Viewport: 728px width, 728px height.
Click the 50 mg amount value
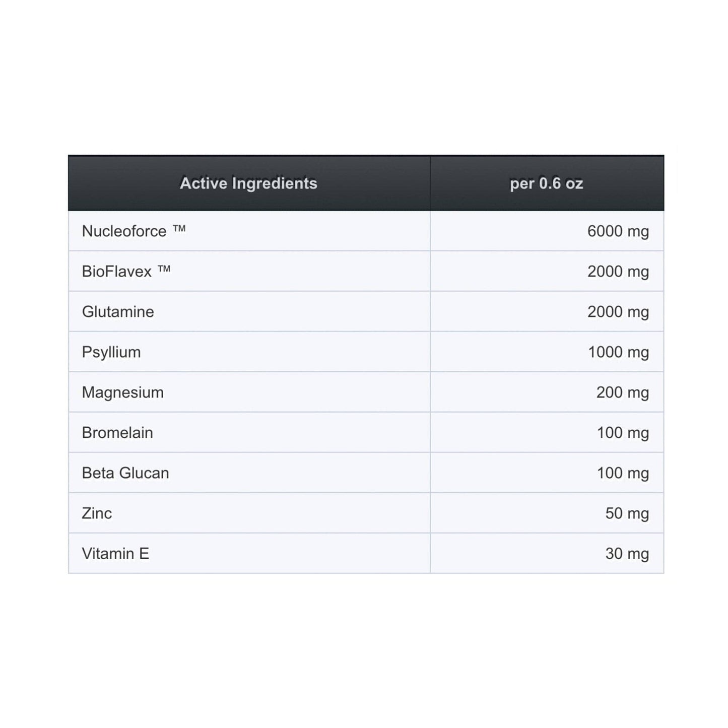pos(627,513)
